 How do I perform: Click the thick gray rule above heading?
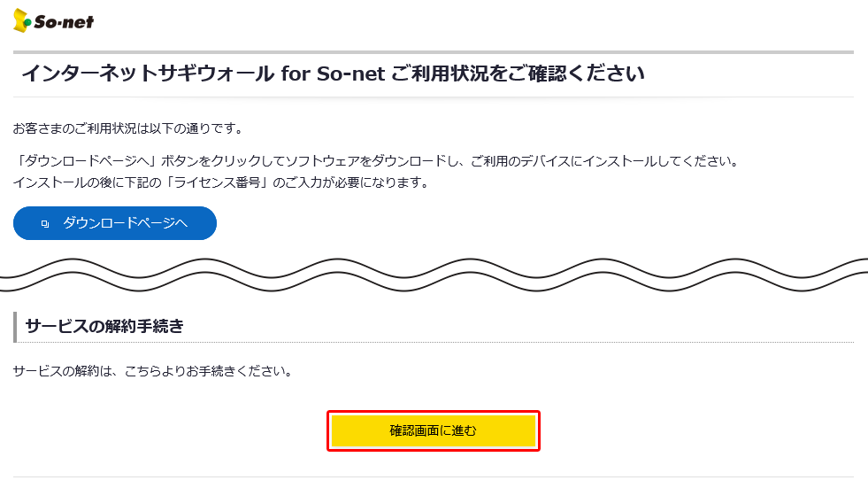click(x=434, y=52)
